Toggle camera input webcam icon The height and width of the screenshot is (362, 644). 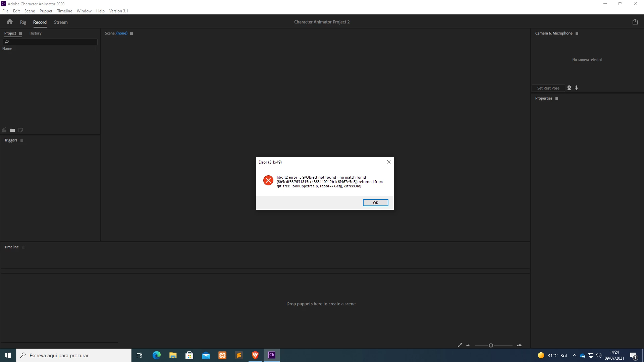pos(569,88)
